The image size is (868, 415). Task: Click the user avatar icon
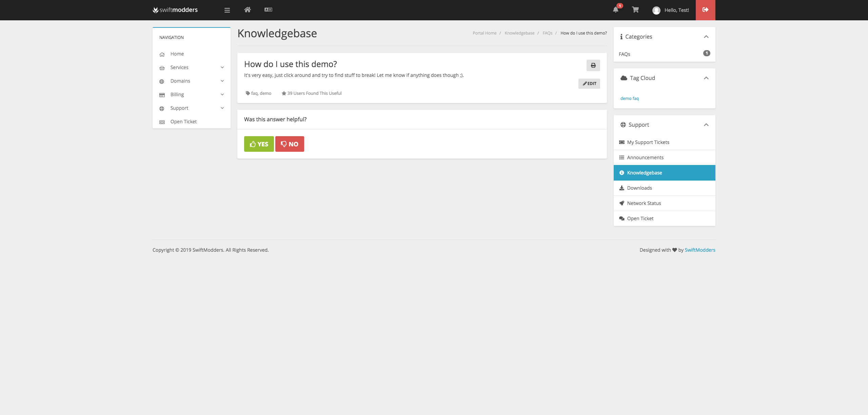(x=656, y=11)
